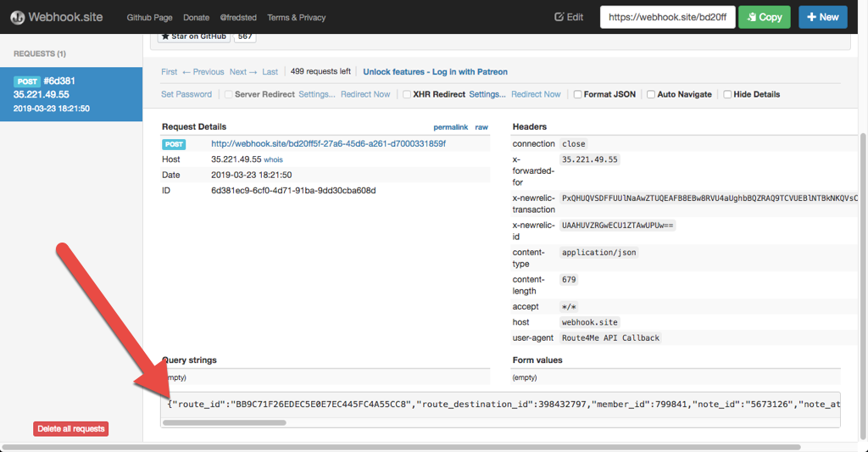
Task: Click the Edit pencil button
Action: coord(569,17)
